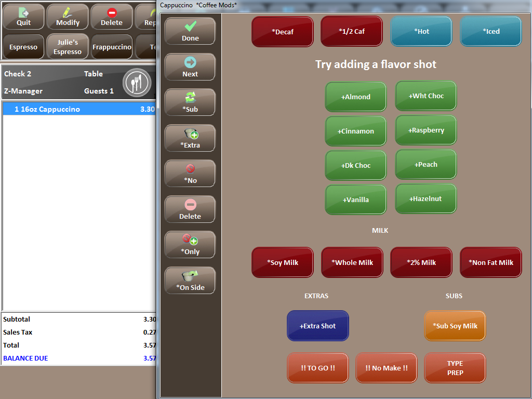Open the Frappuccino category tab

point(112,47)
